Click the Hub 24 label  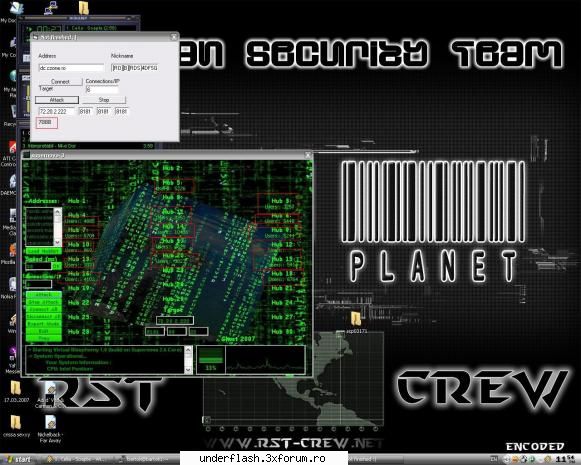coord(282,303)
